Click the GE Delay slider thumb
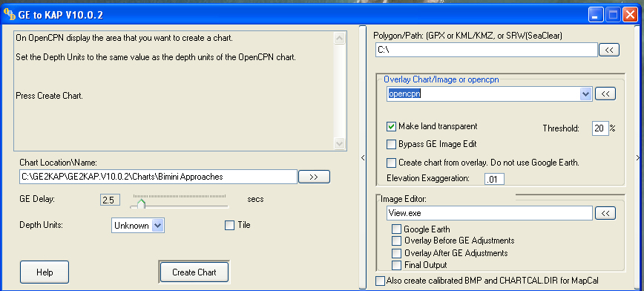The width and height of the screenshot is (644, 291). coord(141,203)
